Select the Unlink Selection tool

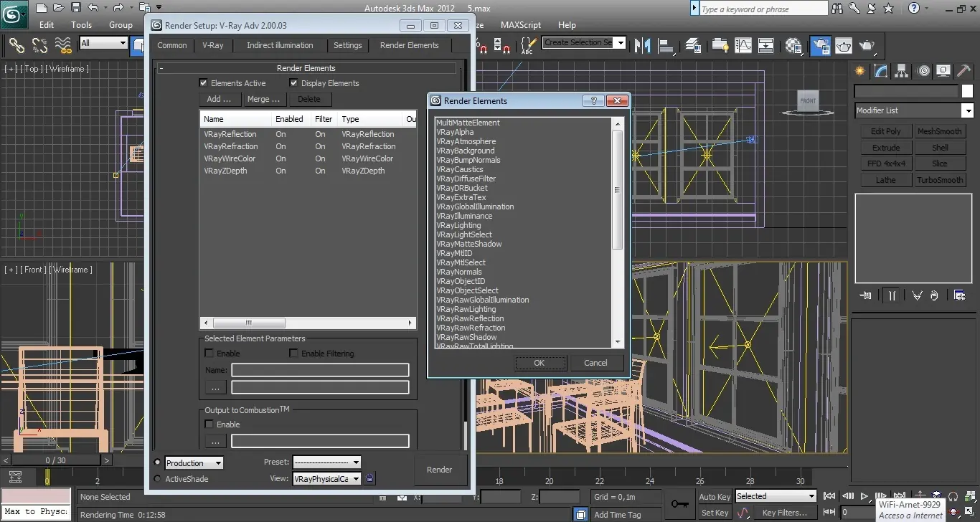coord(40,45)
